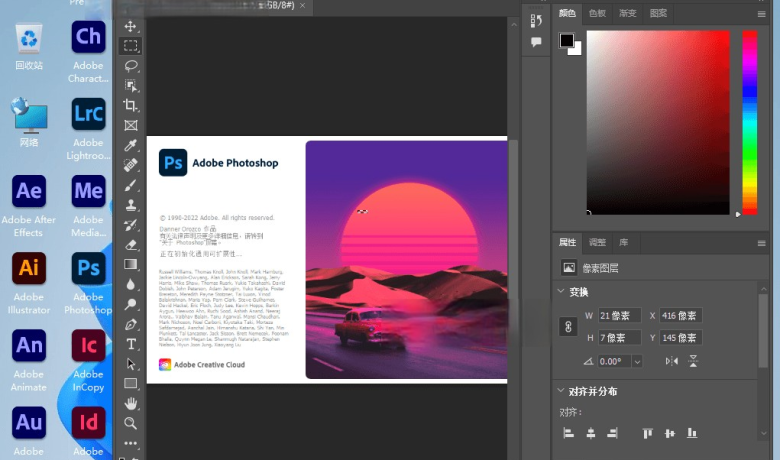This screenshot has width=780, height=460.
Task: Align bottom edges
Action: (692, 433)
